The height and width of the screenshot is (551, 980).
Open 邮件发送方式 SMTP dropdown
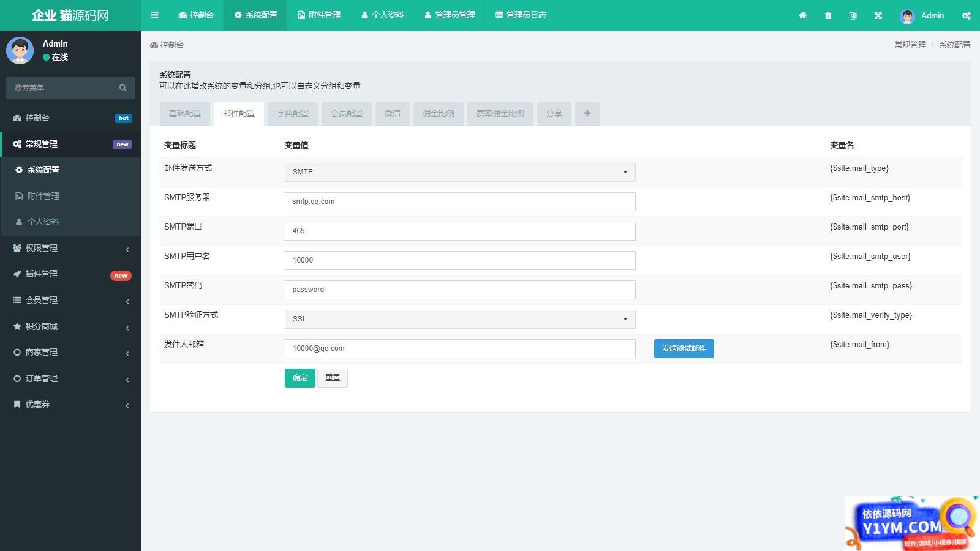click(460, 172)
